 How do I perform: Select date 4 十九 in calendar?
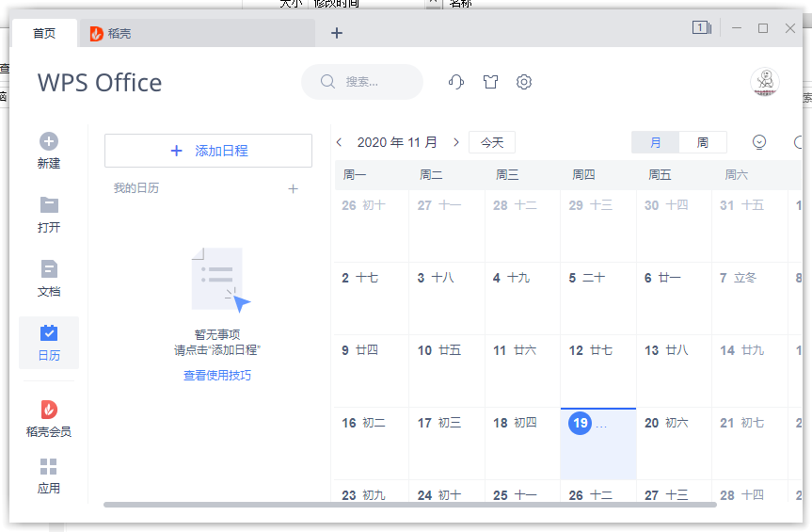tap(522, 298)
